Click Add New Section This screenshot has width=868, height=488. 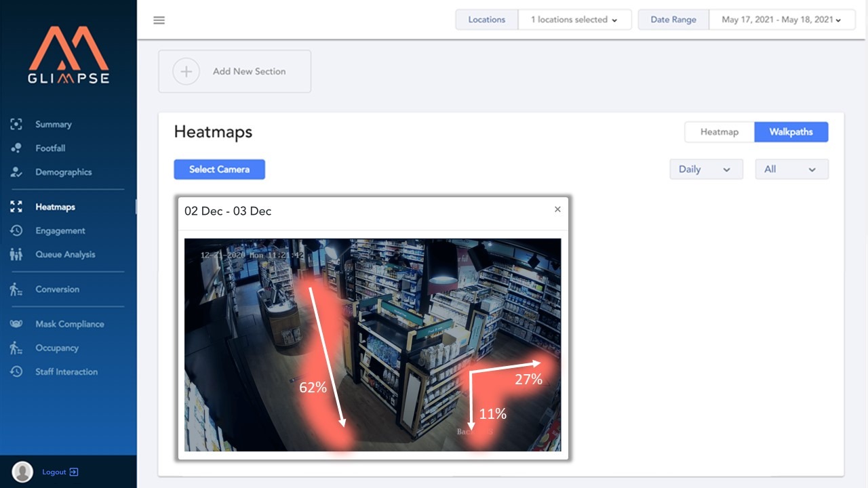[234, 71]
